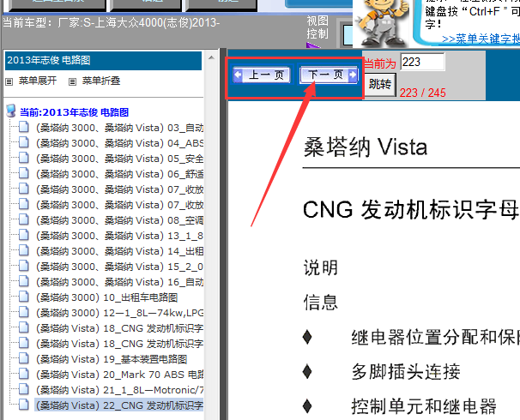Select highlighted item 22_CNG 发动机标识字
This screenshot has height=420, width=520.
(x=119, y=405)
